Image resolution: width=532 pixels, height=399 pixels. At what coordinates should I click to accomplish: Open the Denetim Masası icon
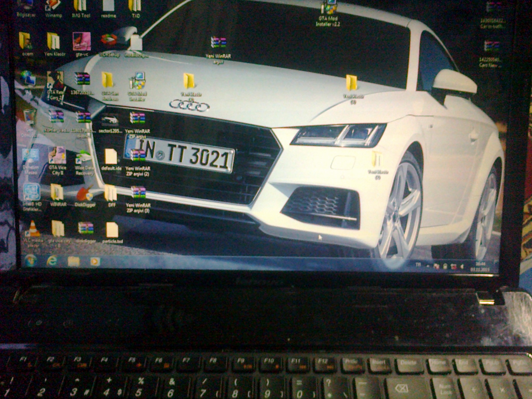tap(31, 161)
